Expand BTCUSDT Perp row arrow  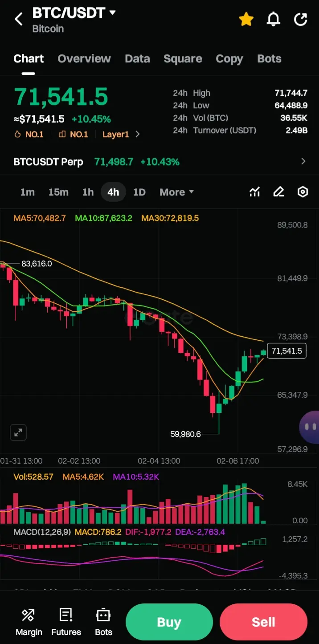303,162
